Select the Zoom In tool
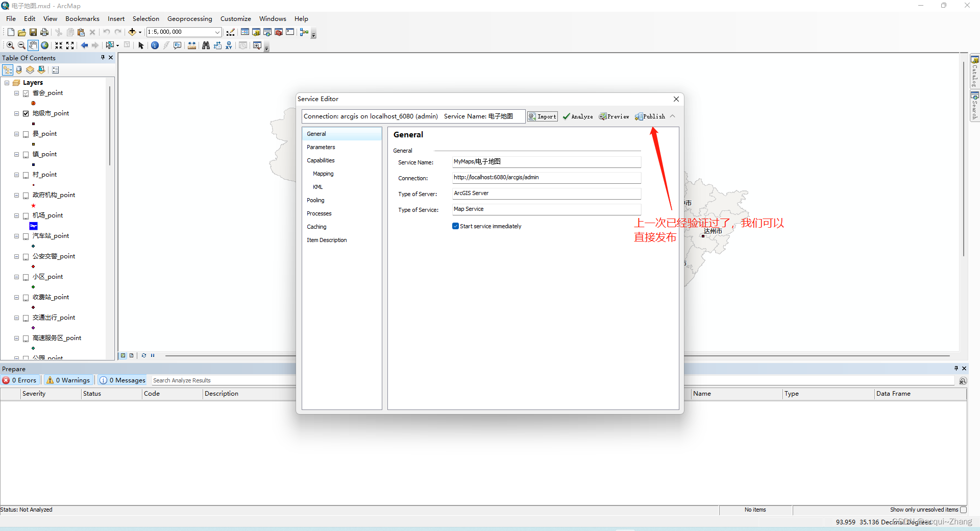Viewport: 980px width, 531px height. (10, 45)
